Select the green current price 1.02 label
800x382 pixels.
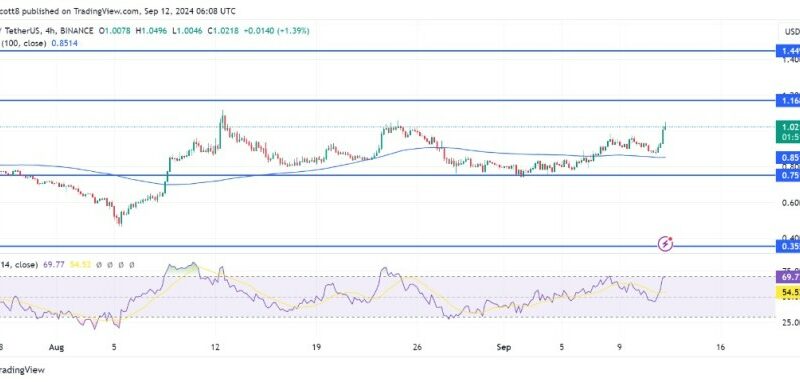pos(787,127)
